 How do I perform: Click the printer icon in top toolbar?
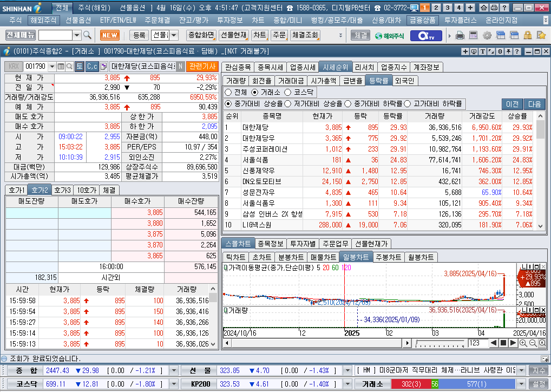click(460, 35)
